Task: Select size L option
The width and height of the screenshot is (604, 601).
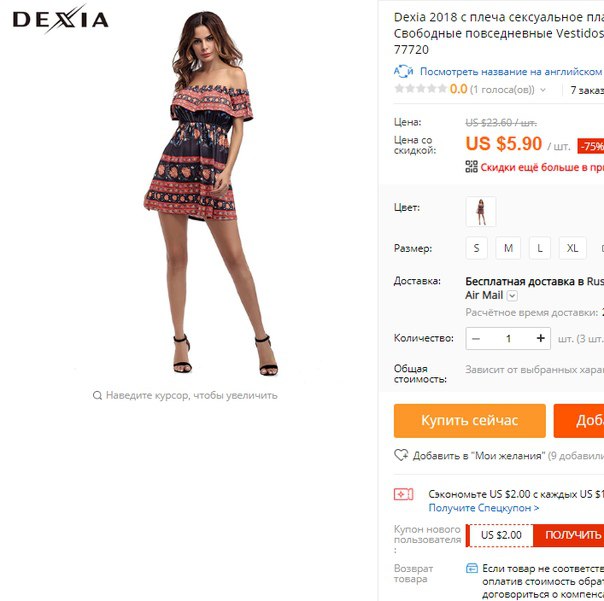Action: pyautogui.click(x=540, y=248)
